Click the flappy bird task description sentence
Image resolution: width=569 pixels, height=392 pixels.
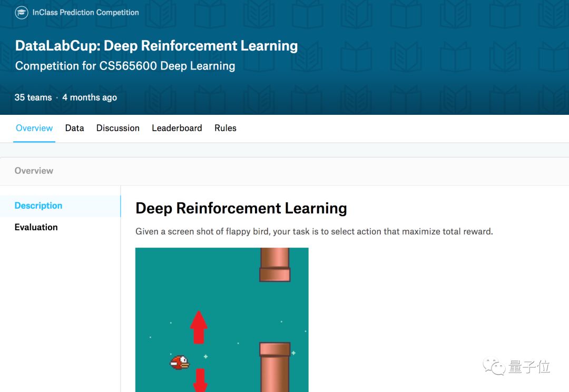tap(314, 232)
